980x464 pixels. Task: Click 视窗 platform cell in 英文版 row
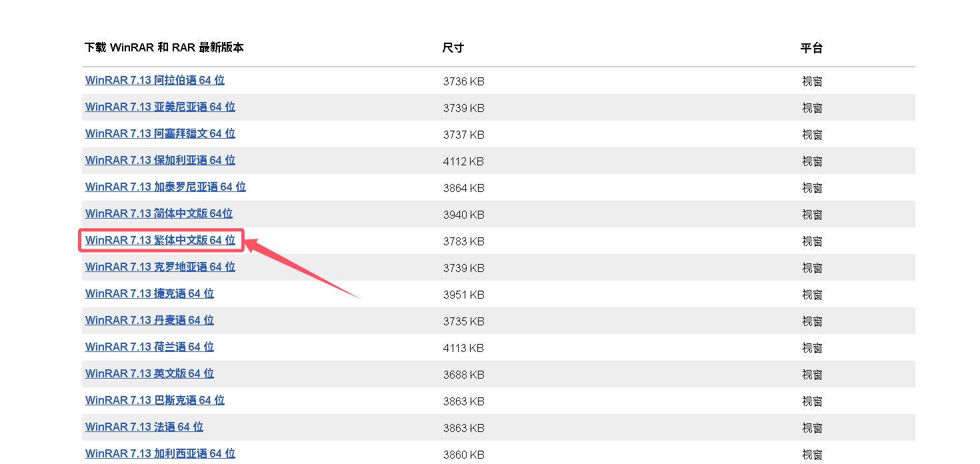(812, 375)
